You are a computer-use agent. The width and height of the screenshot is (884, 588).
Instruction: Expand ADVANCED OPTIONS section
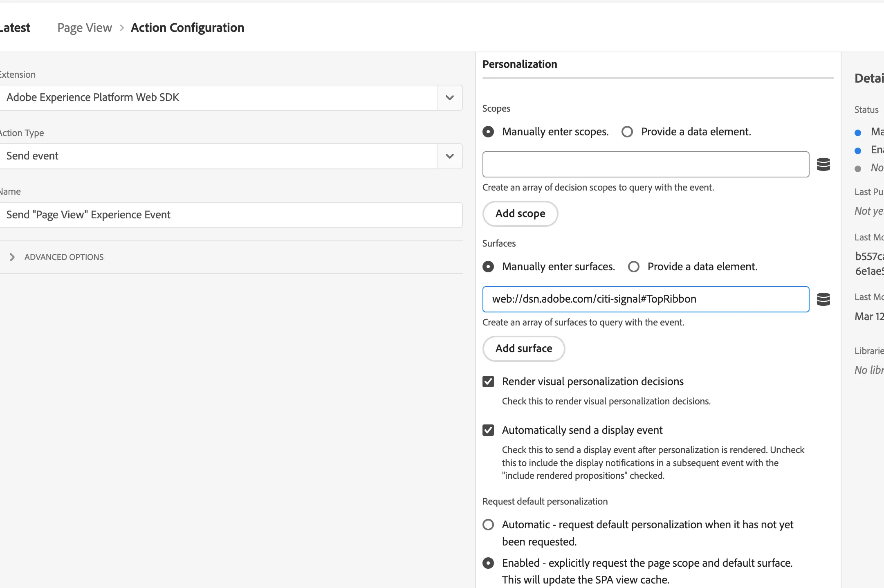pos(12,257)
